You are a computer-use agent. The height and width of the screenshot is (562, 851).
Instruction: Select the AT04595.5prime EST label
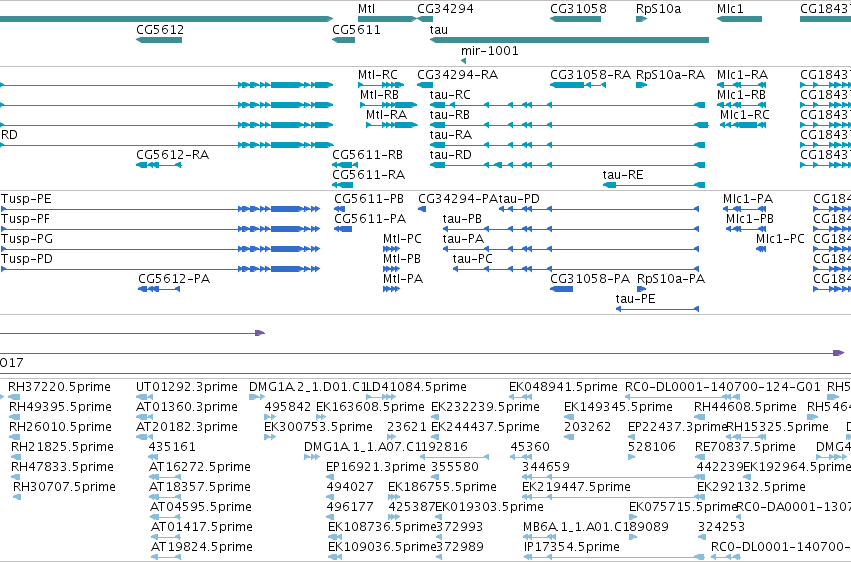tap(201, 508)
